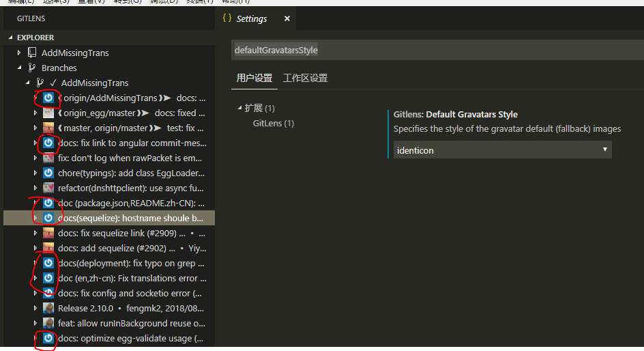Click avatar of 'add sequelize (#2902)' commit

(x=48, y=248)
